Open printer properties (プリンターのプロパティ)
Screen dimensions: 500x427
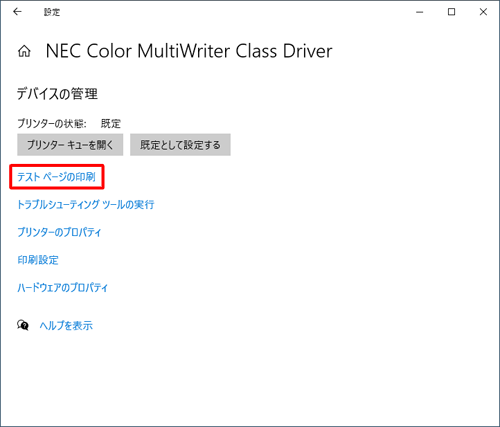[59, 232]
